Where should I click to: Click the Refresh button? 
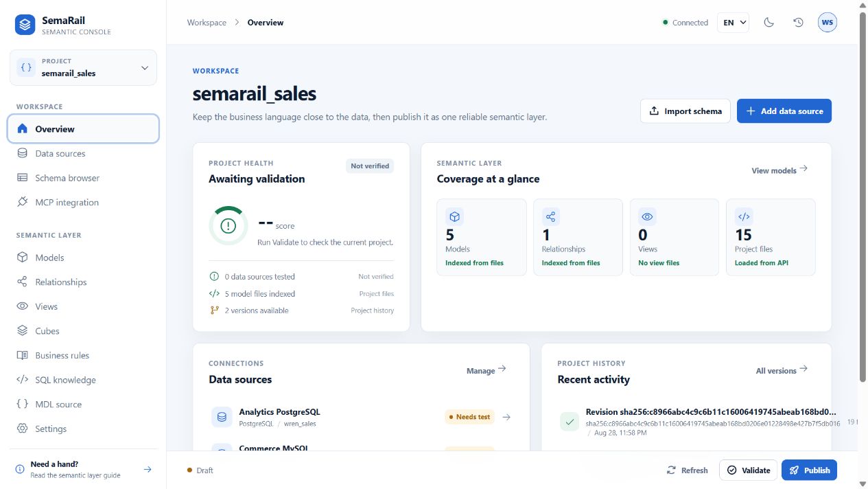point(688,470)
